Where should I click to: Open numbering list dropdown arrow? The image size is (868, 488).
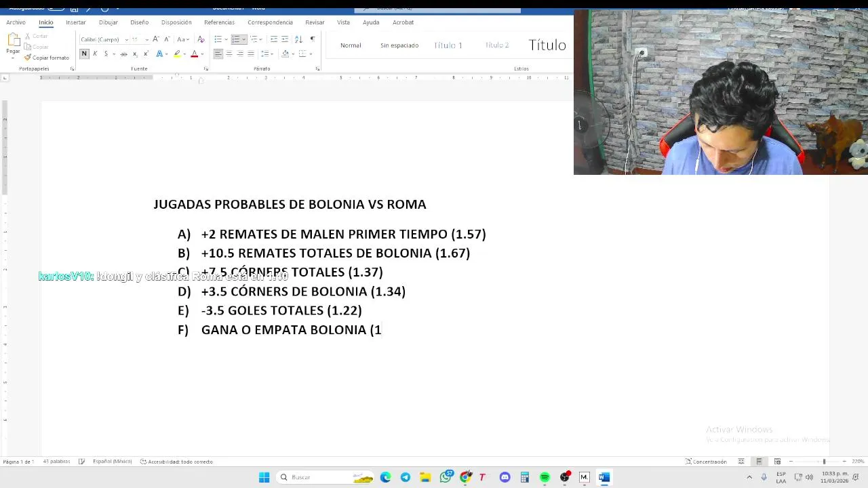point(243,39)
